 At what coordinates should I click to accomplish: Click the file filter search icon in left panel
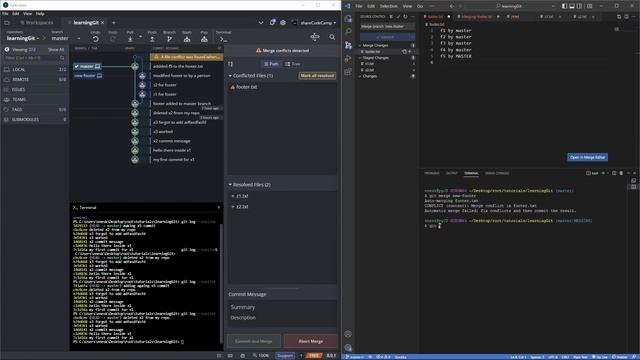pos(62,58)
